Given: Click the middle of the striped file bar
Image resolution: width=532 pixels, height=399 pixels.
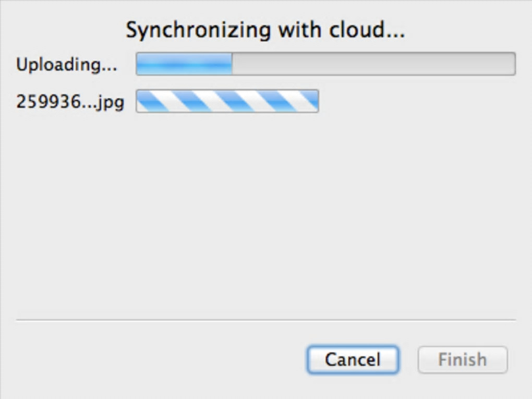Looking at the screenshot, I should [227, 101].
